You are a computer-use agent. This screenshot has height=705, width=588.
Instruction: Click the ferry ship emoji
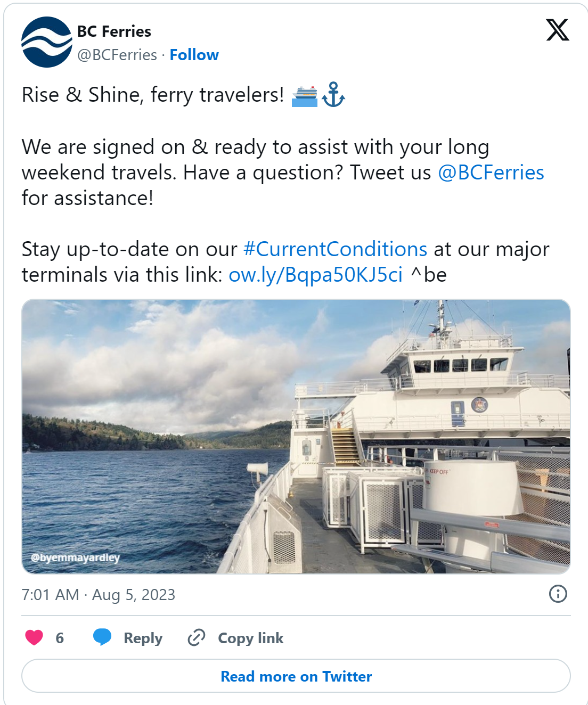[305, 96]
